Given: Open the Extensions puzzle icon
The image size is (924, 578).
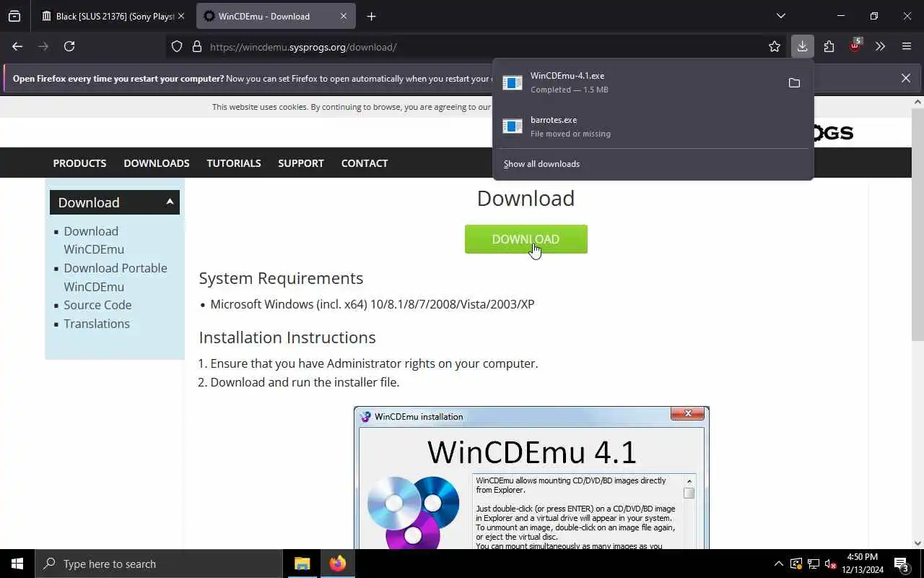Looking at the screenshot, I should (x=829, y=46).
